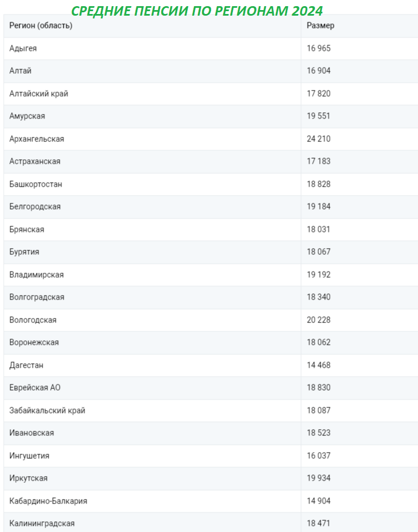
Task: Click the Ингушетия pension value 16 037
Action: click(319, 455)
